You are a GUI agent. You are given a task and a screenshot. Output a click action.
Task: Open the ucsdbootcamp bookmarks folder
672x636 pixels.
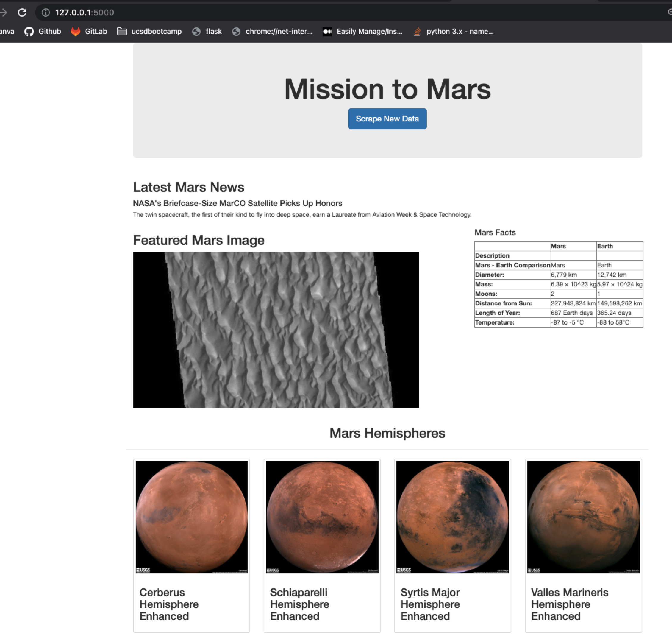(x=149, y=32)
